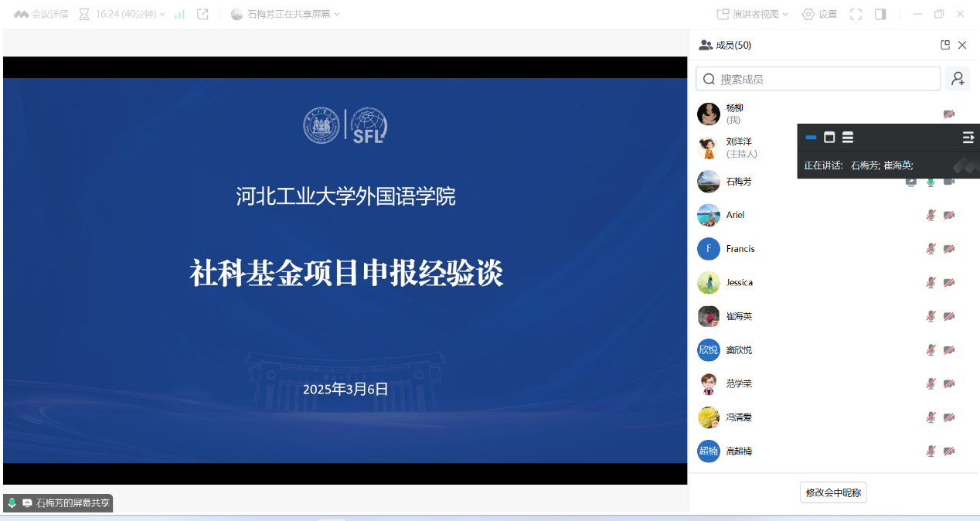Image resolution: width=980 pixels, height=521 pixels.
Task: Select the single-bar mini view in floating widget
Action: pyautogui.click(x=811, y=138)
